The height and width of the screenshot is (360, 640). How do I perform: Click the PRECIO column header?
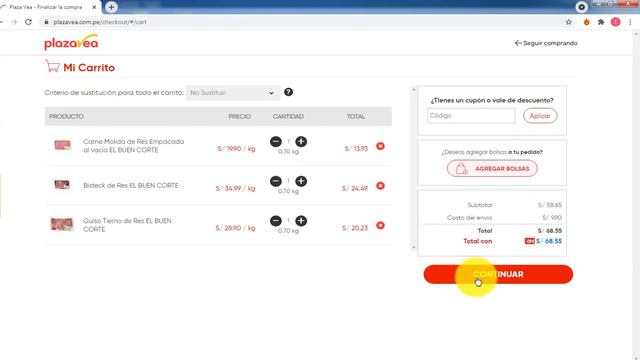click(240, 116)
